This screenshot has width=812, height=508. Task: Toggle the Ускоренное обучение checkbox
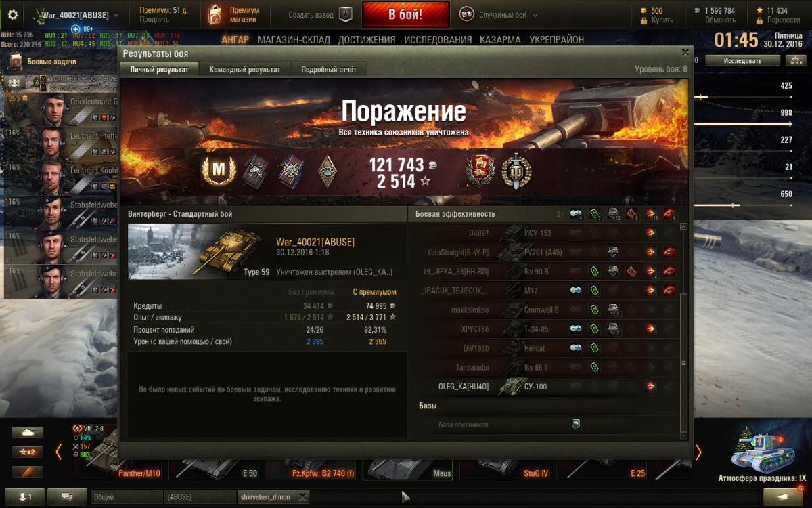point(44,79)
